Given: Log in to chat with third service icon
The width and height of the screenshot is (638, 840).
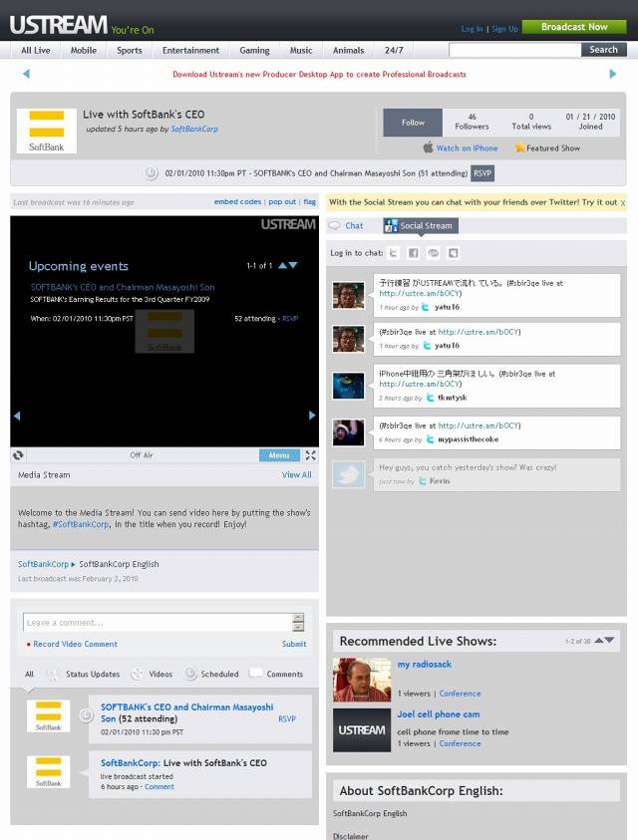Looking at the screenshot, I should (434, 253).
